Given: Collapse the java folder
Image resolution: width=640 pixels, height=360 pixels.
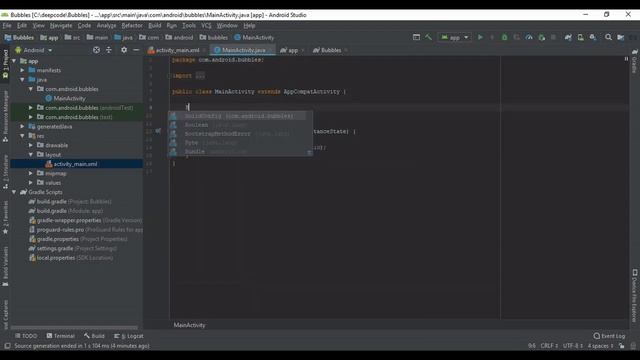Looking at the screenshot, I should [22, 80].
